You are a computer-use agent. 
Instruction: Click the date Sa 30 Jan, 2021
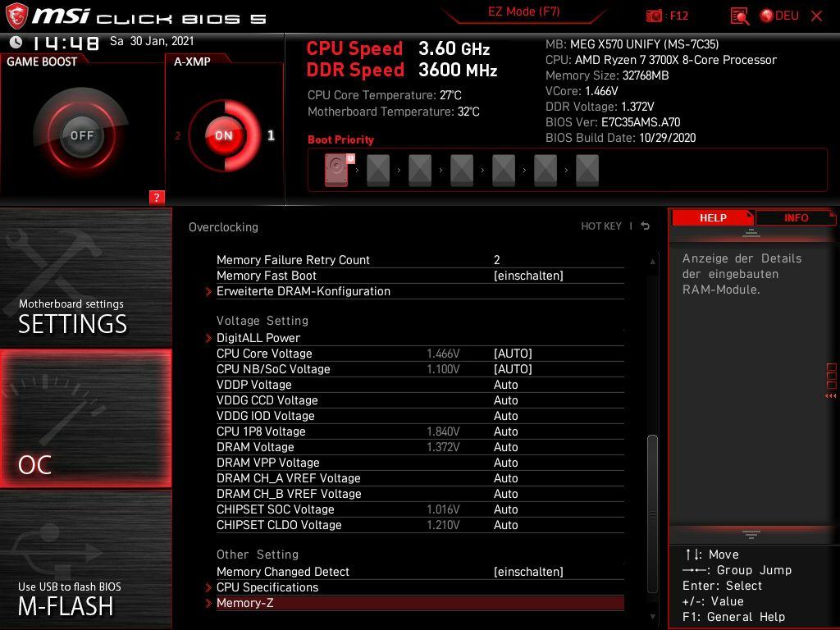(x=152, y=41)
